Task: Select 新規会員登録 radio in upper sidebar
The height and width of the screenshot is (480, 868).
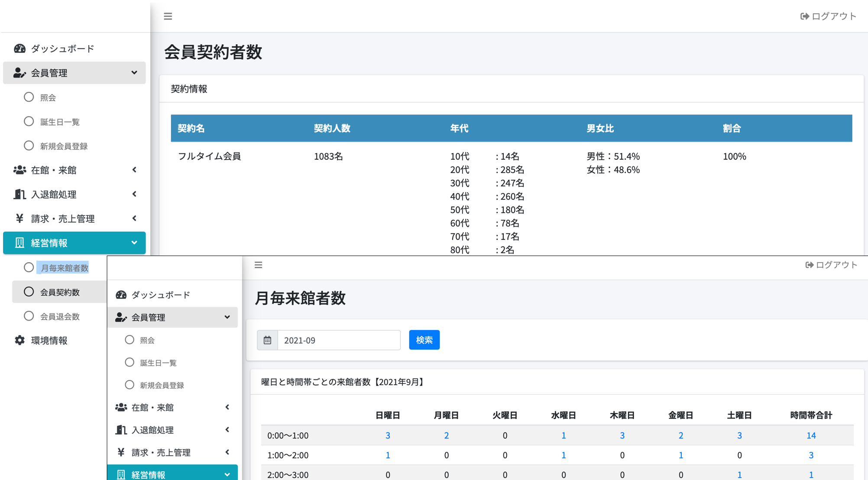Action: (29, 146)
